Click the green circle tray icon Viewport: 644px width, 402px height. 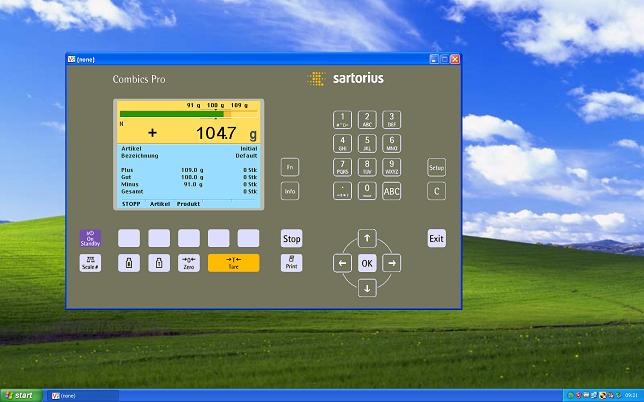point(570,395)
